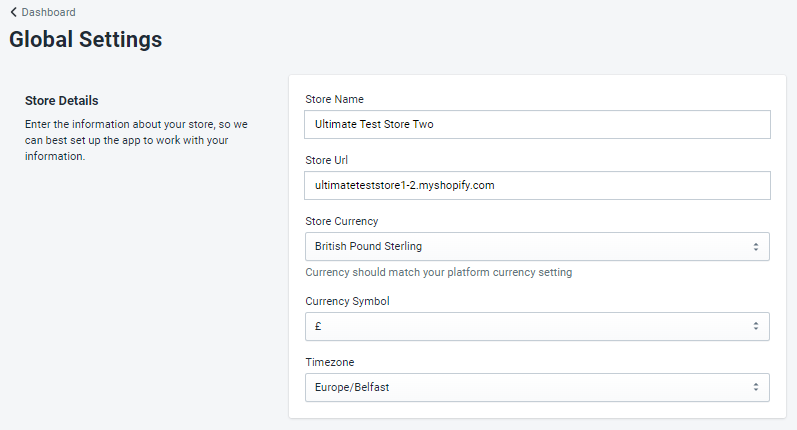Go back via the Dashboard link
The image size is (797, 430).
48,12
